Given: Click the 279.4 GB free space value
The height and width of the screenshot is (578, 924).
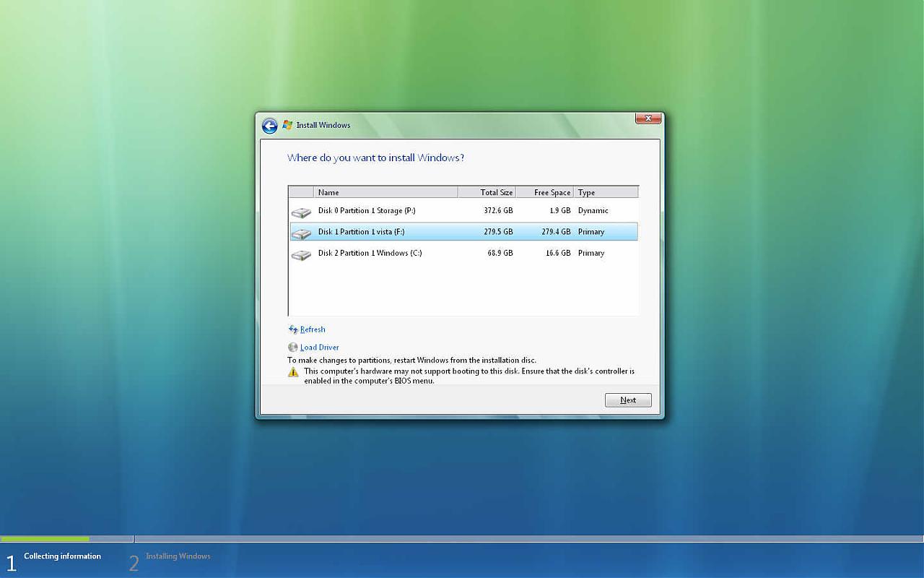Looking at the screenshot, I should (556, 232).
